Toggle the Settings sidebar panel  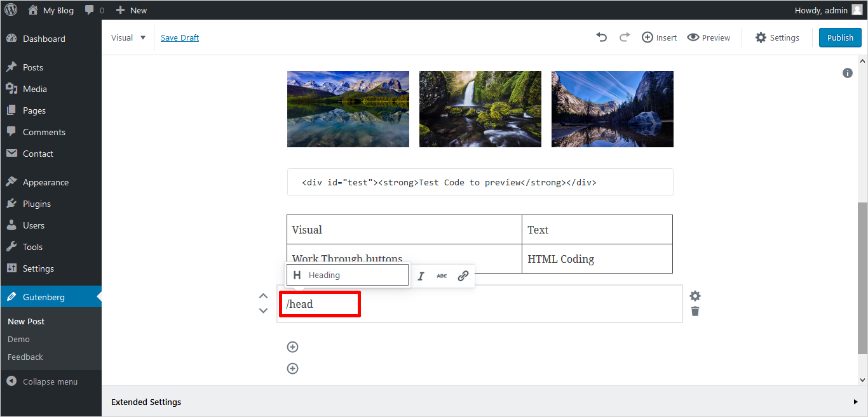tap(776, 37)
